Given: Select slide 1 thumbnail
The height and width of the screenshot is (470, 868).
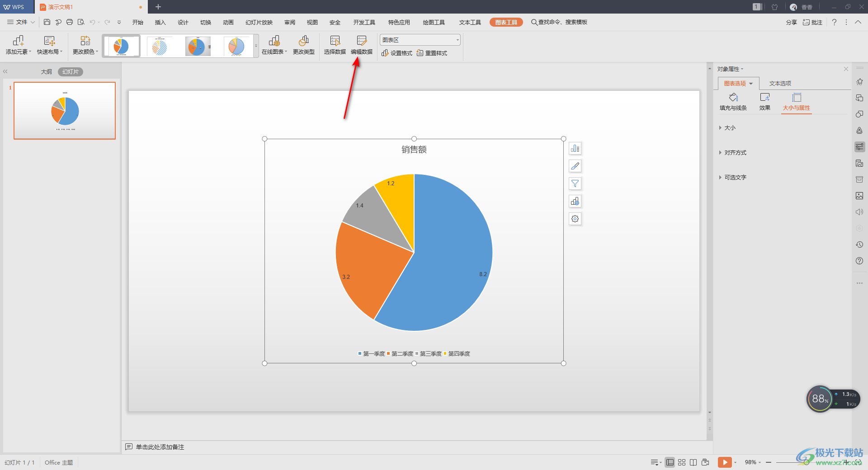Looking at the screenshot, I should point(65,111).
